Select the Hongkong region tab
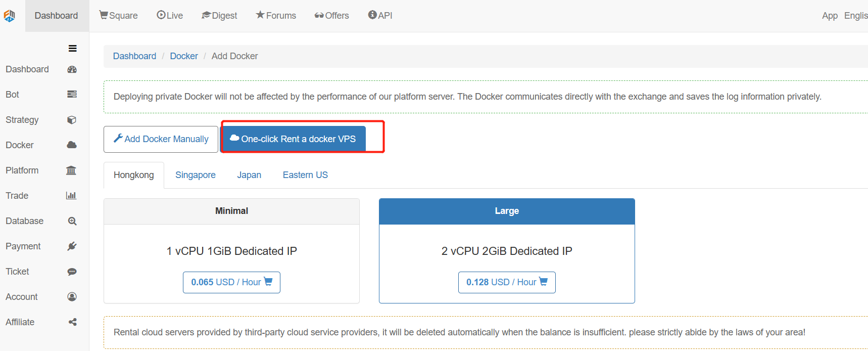The width and height of the screenshot is (868, 351). [x=134, y=175]
